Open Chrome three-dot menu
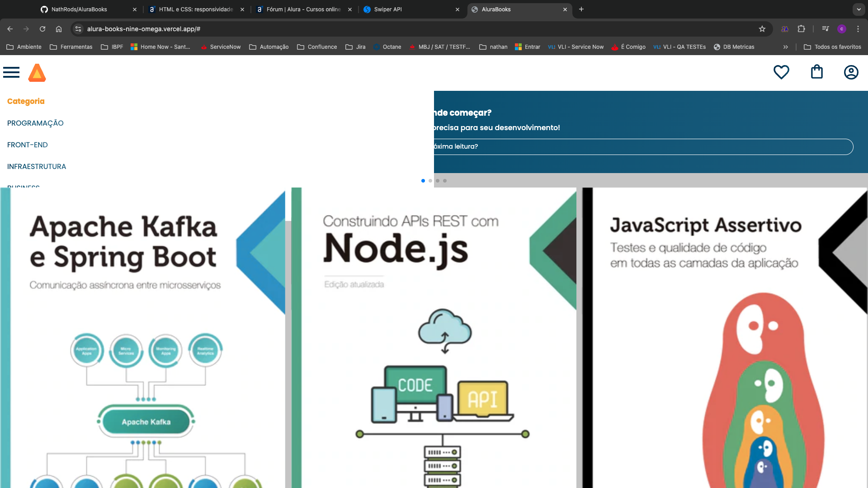 tap(858, 29)
